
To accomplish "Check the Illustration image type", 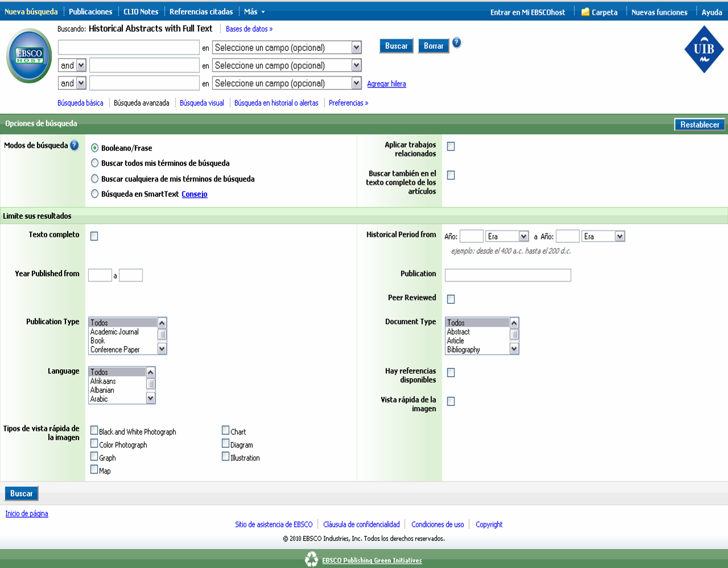I will 225,456.
